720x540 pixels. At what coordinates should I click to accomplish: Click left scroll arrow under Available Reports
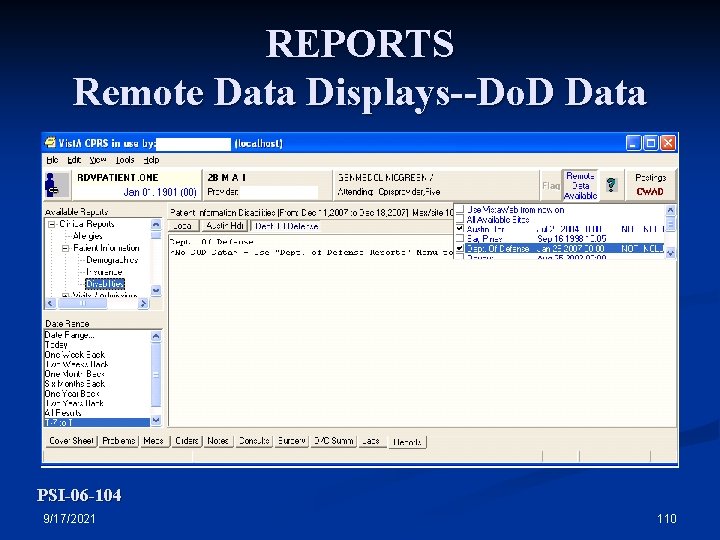click(51, 303)
